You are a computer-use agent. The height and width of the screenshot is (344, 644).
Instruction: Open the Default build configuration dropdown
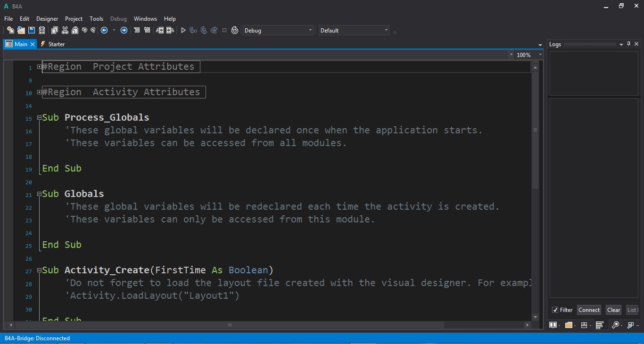[x=354, y=30]
